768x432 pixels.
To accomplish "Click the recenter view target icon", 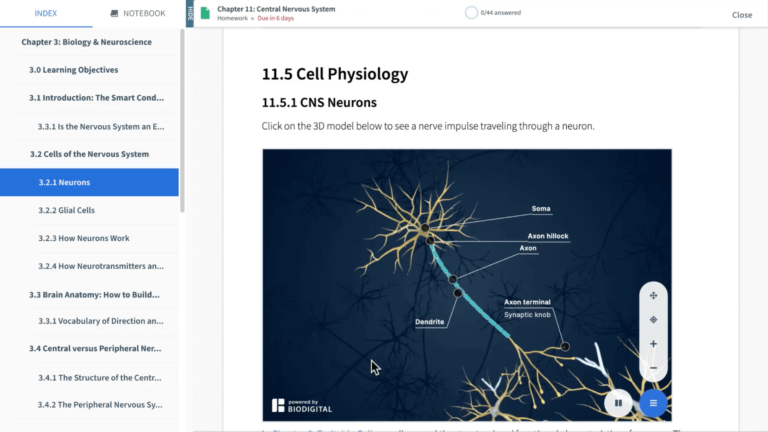I will [x=653, y=320].
